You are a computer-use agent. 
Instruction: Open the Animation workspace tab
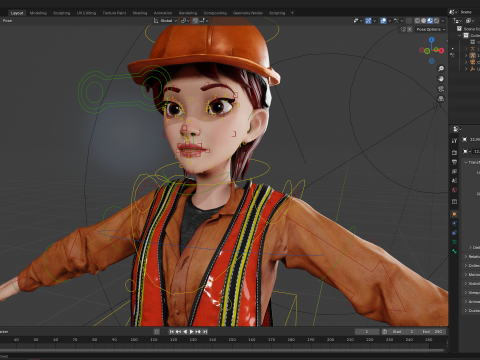pyautogui.click(x=163, y=13)
